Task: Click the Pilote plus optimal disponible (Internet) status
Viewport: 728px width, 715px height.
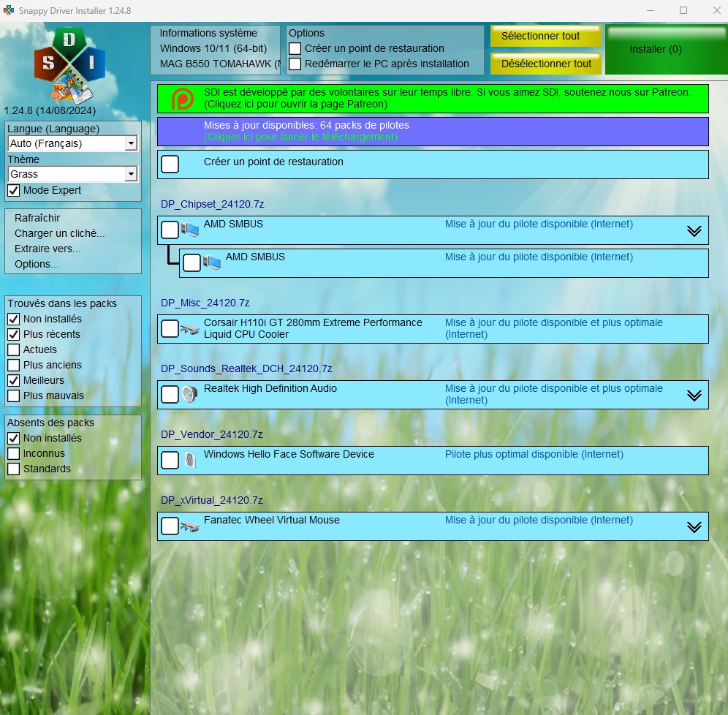Action: click(x=534, y=455)
